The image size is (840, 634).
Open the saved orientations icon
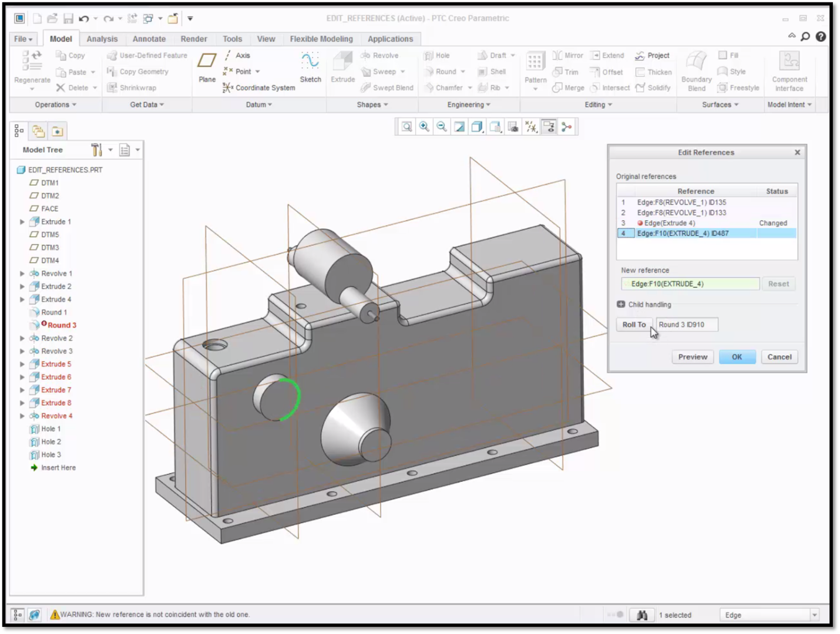[x=495, y=127]
